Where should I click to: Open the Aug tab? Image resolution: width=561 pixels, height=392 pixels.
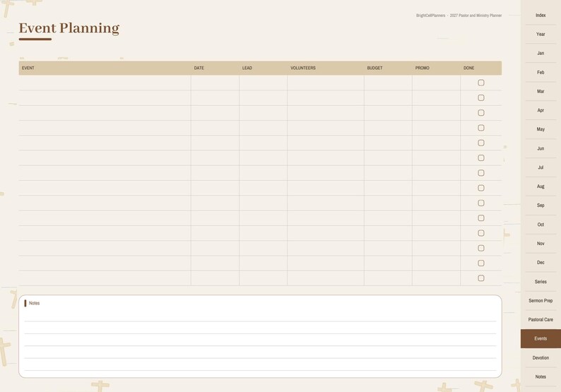point(541,186)
